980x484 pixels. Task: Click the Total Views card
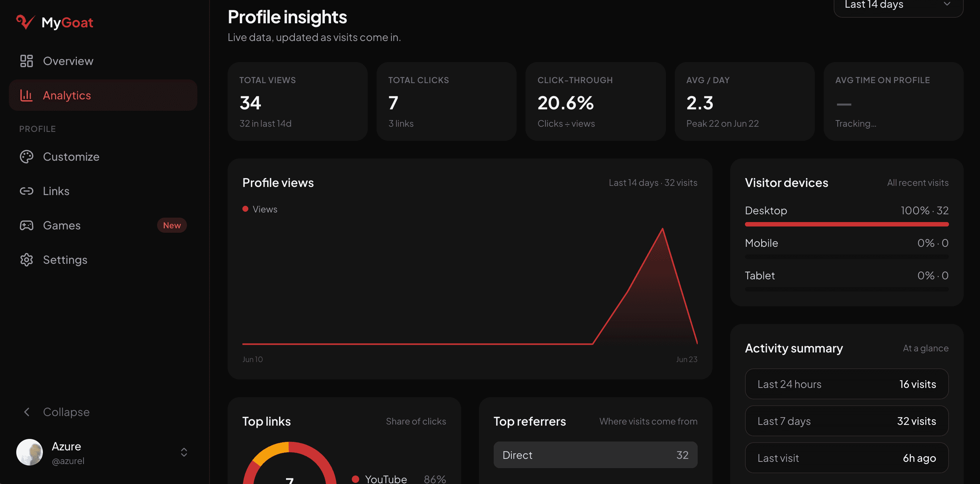pyautogui.click(x=297, y=102)
